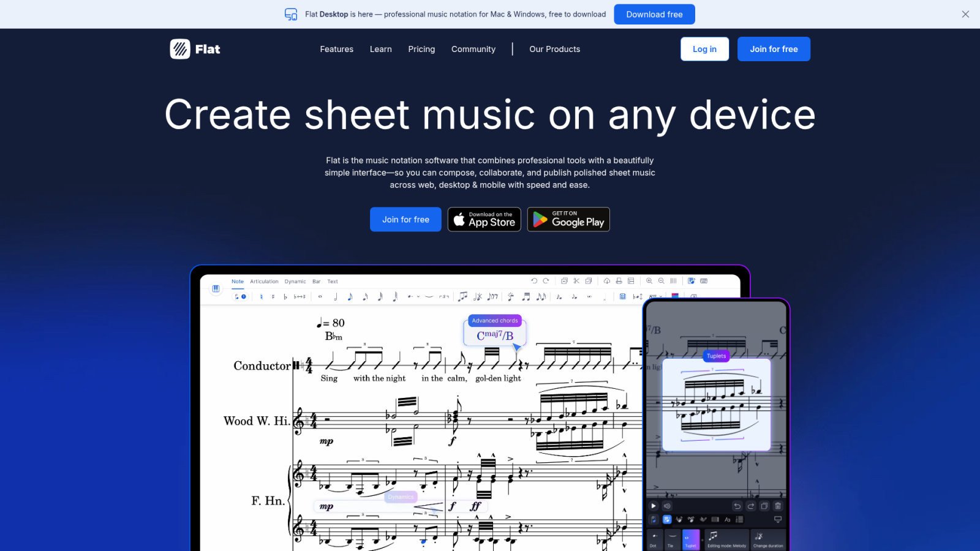Open the Community menu
This screenshot has height=551, width=980.
click(473, 49)
